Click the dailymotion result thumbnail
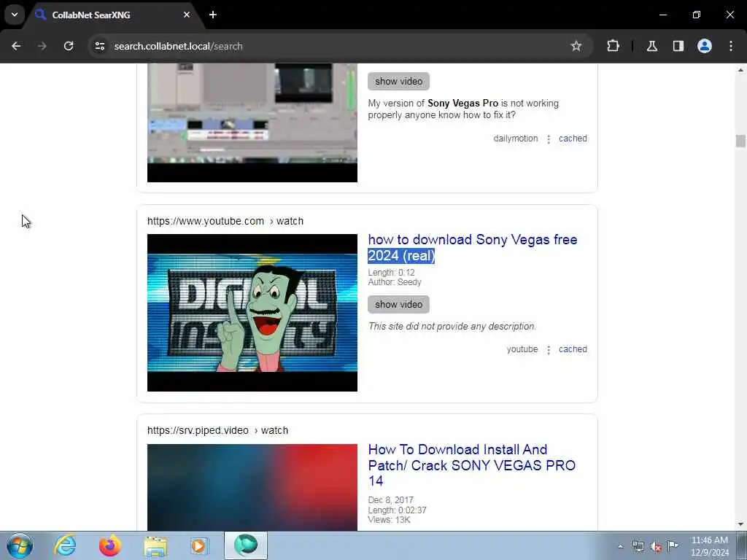 (252, 122)
